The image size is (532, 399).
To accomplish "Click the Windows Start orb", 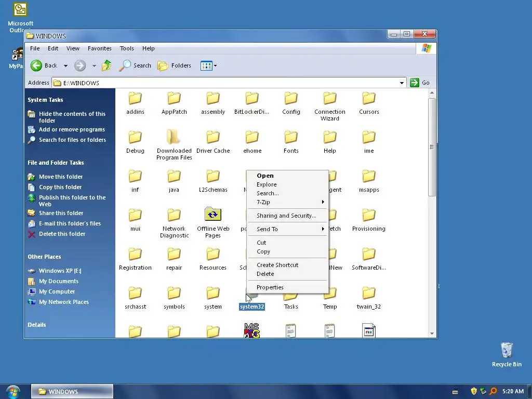I will [x=12, y=392].
